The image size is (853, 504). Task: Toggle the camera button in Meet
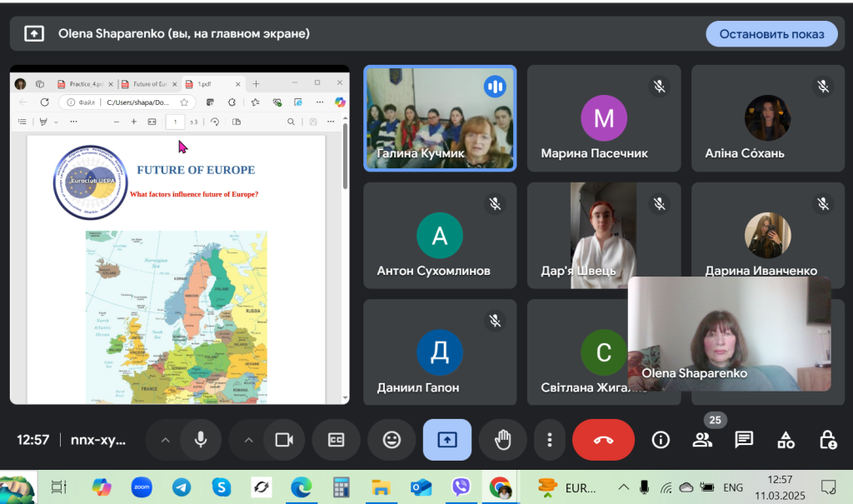284,440
